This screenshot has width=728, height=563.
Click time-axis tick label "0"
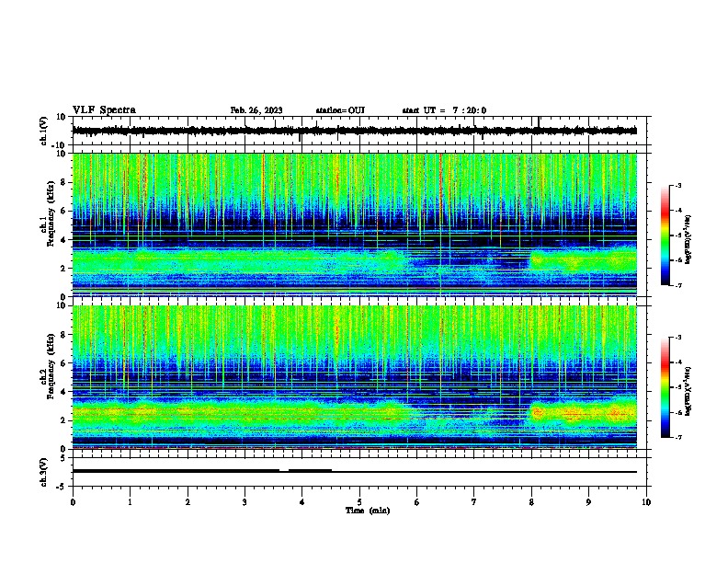pyautogui.click(x=73, y=502)
